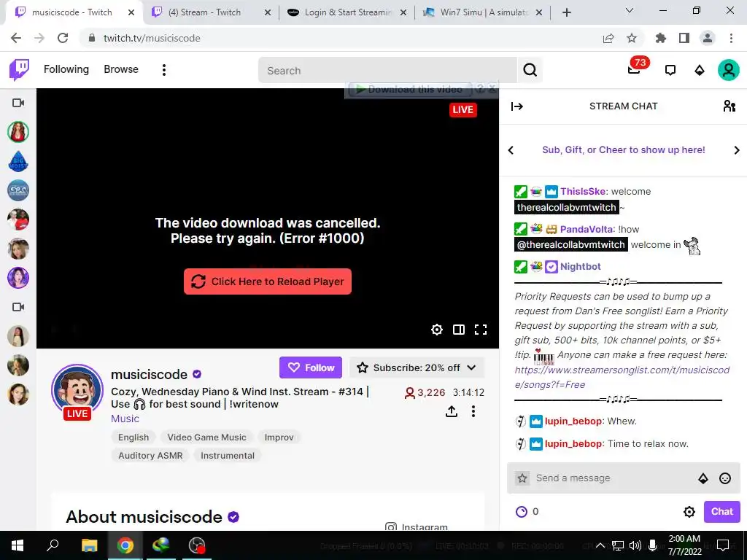This screenshot has width=747, height=560.
Task: Open the volume control in system tray
Action: click(635, 545)
